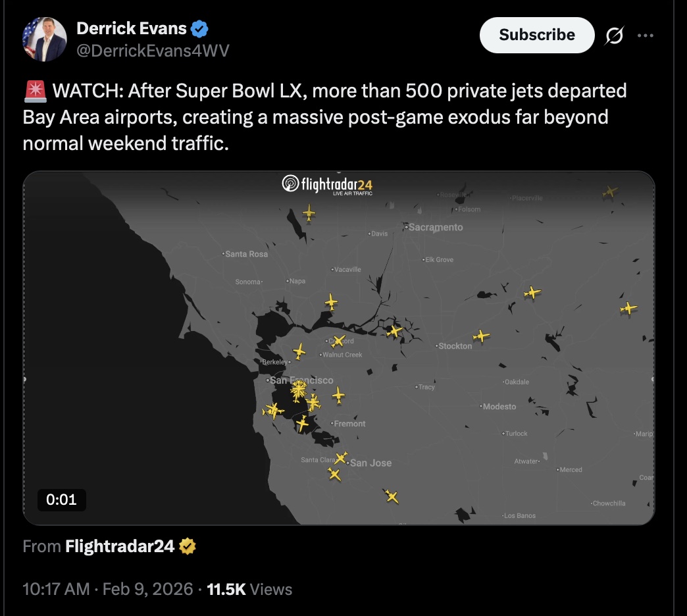This screenshot has height=616, width=687.
Task: Click the Sacramento label on the map
Action: (436, 227)
